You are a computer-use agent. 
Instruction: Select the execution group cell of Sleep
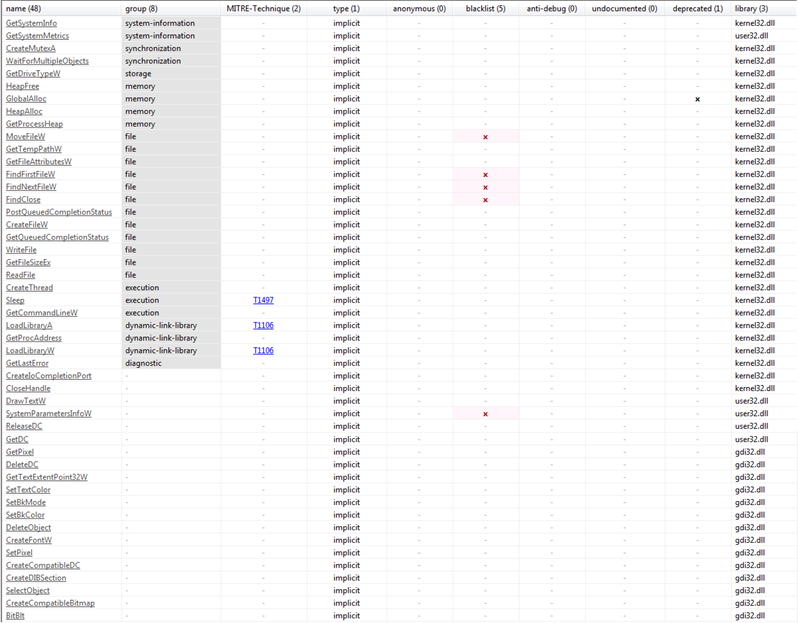pyautogui.click(x=171, y=300)
